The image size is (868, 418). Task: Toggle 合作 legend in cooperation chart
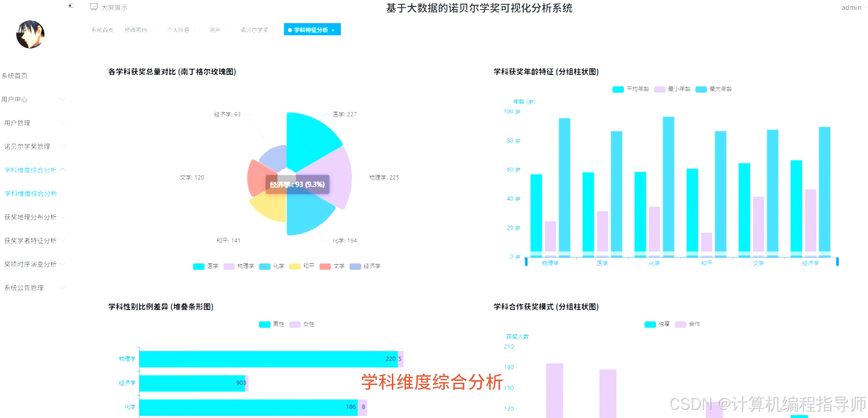click(688, 324)
